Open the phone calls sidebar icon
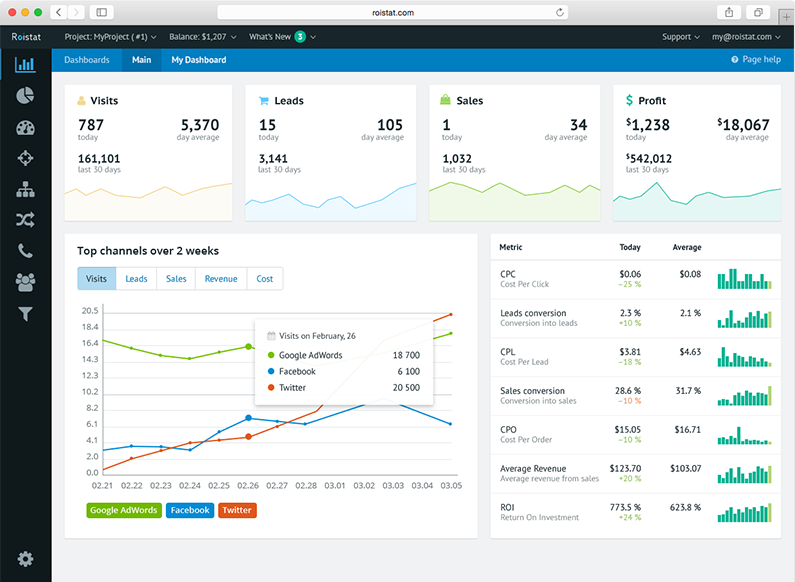795x582 pixels. (25, 251)
